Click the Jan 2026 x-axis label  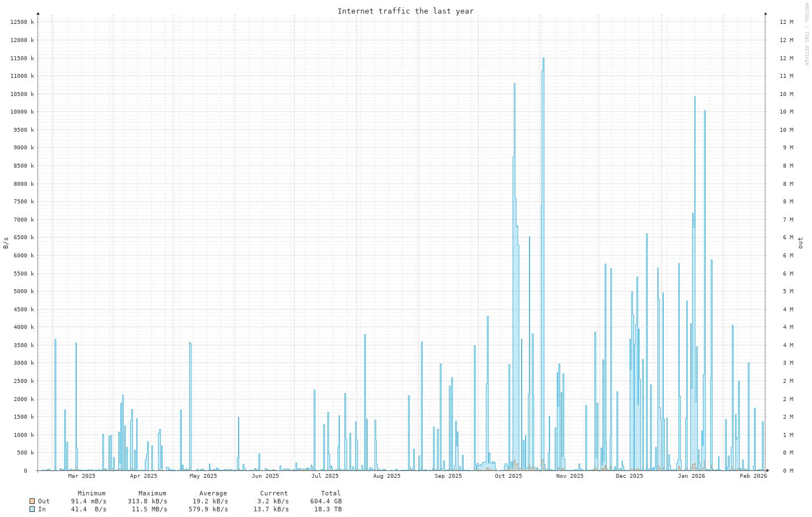[x=691, y=476]
